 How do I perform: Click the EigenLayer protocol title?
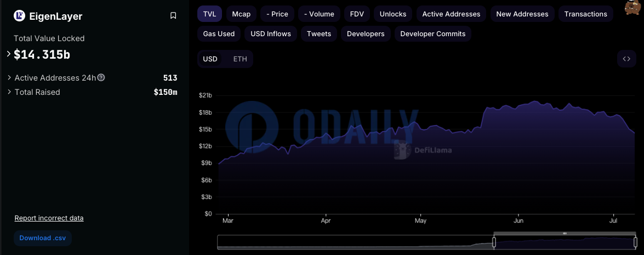coord(56,16)
